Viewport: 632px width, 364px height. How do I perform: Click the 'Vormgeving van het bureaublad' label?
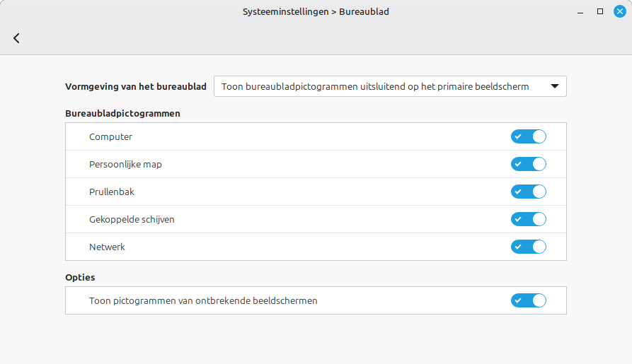pos(136,86)
